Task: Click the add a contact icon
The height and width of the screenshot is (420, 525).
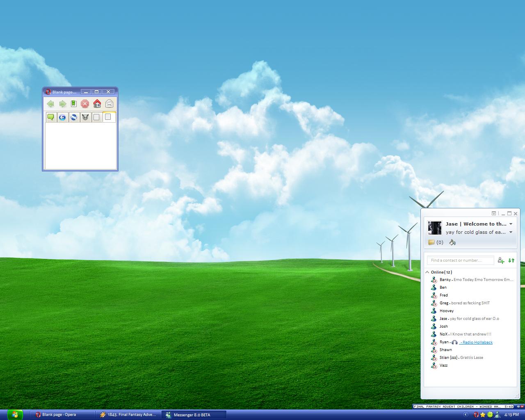Action: pos(501,260)
